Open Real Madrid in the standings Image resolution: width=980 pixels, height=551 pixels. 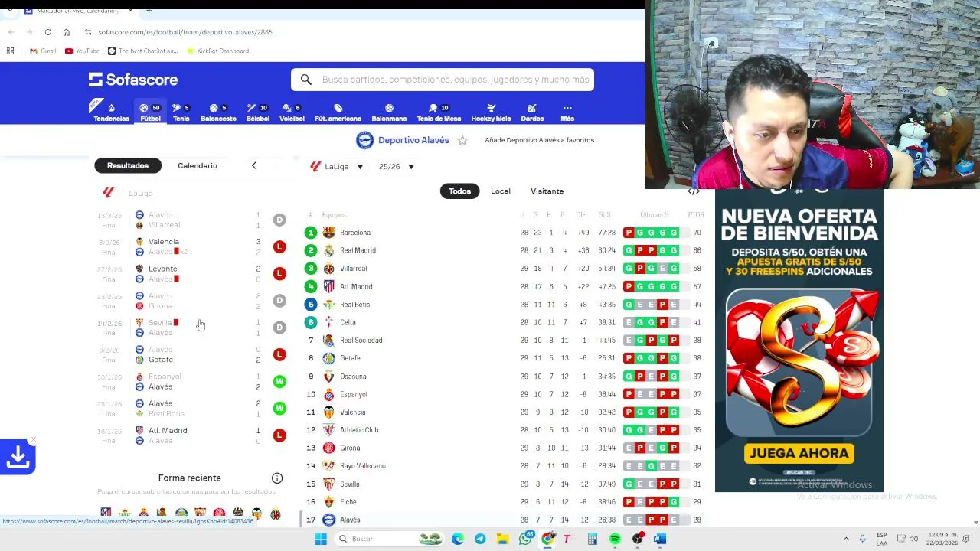(504, 250)
